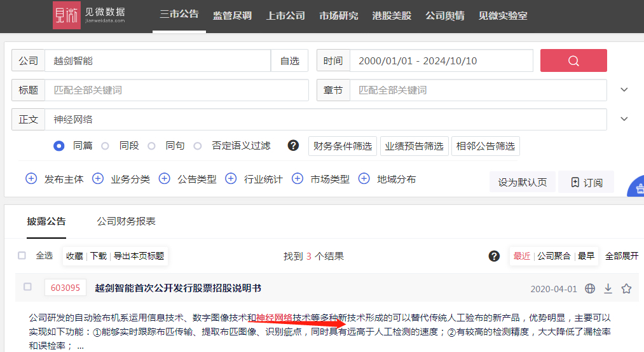Click 收藏 in the results toolbar
The width and height of the screenshot is (644, 352).
(x=74, y=256)
